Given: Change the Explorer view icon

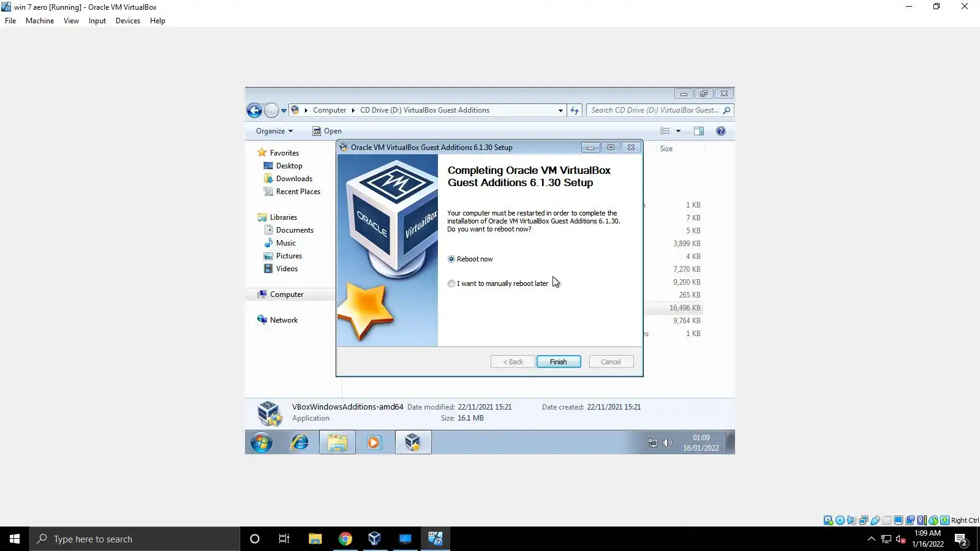Looking at the screenshot, I should coord(665,131).
